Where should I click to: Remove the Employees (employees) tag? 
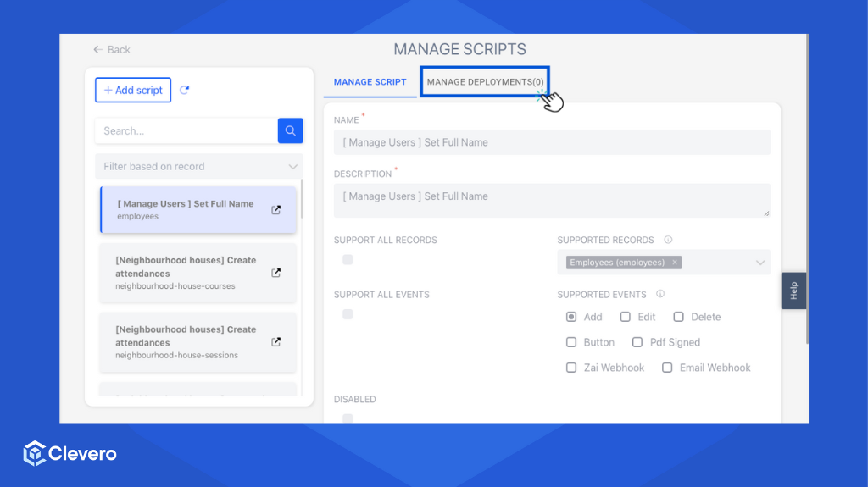pyautogui.click(x=674, y=263)
